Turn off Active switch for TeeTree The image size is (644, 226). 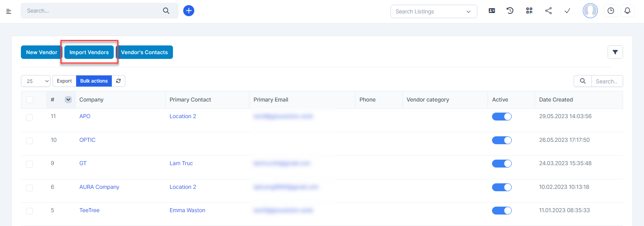click(x=501, y=211)
